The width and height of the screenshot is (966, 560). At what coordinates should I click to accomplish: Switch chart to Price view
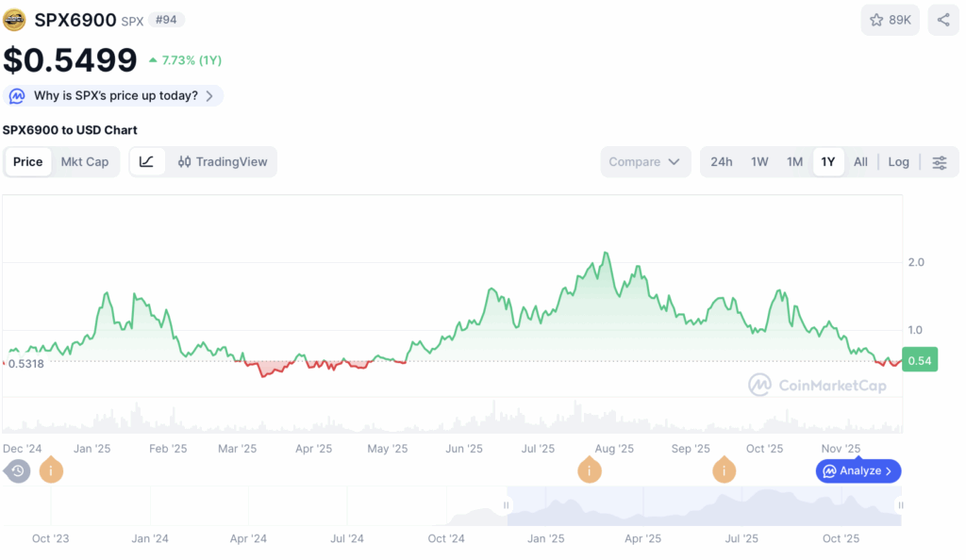27,162
